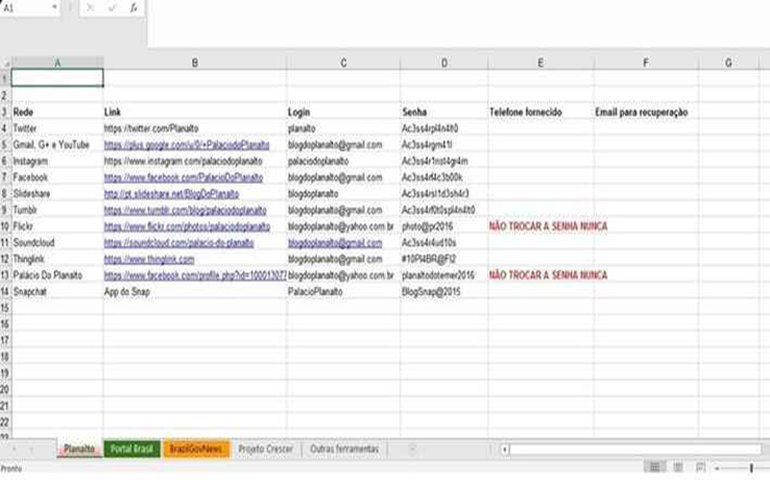Image resolution: width=770 pixels, height=480 pixels.
Task: Click the Insert Function fx icon
Action: point(134,8)
